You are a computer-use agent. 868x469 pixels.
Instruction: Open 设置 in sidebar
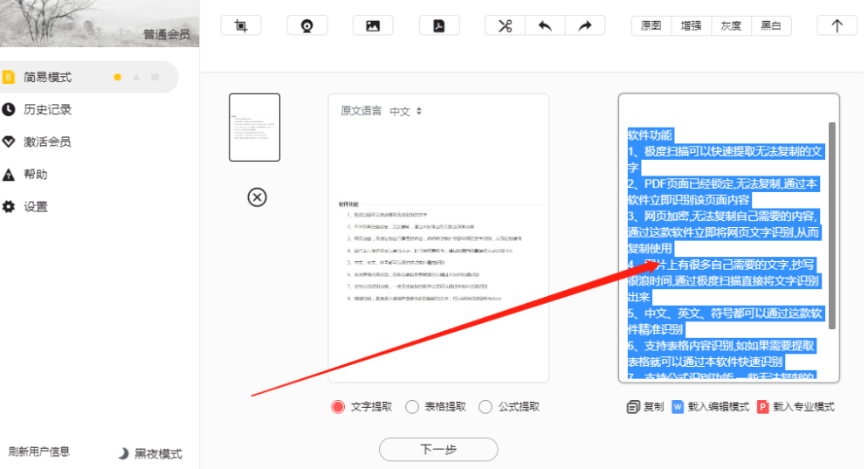point(36,206)
